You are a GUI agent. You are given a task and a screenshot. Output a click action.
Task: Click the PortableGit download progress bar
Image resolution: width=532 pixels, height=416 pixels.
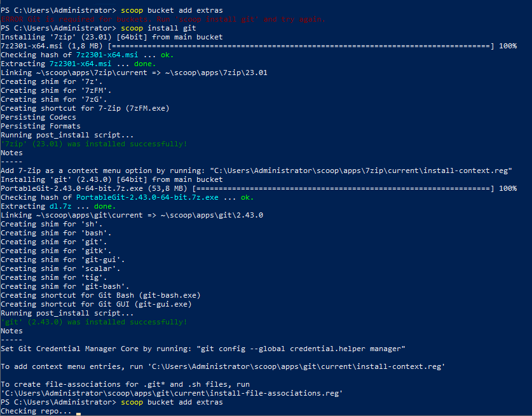pos(343,188)
